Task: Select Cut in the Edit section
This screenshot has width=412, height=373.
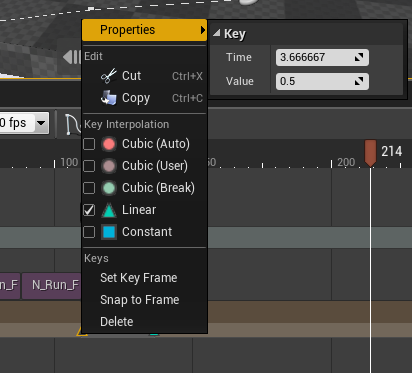Action: (x=144, y=76)
